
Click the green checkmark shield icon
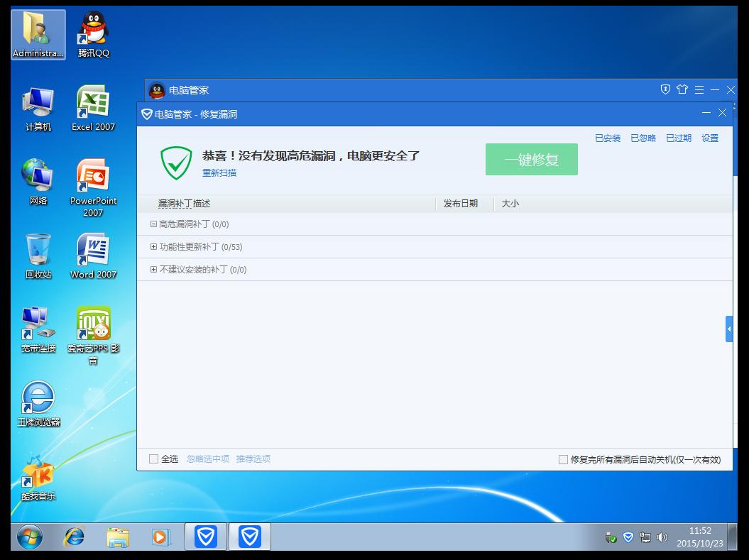176,163
